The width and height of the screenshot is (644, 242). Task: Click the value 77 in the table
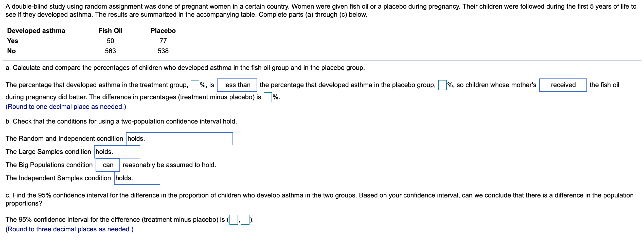pyautogui.click(x=163, y=41)
